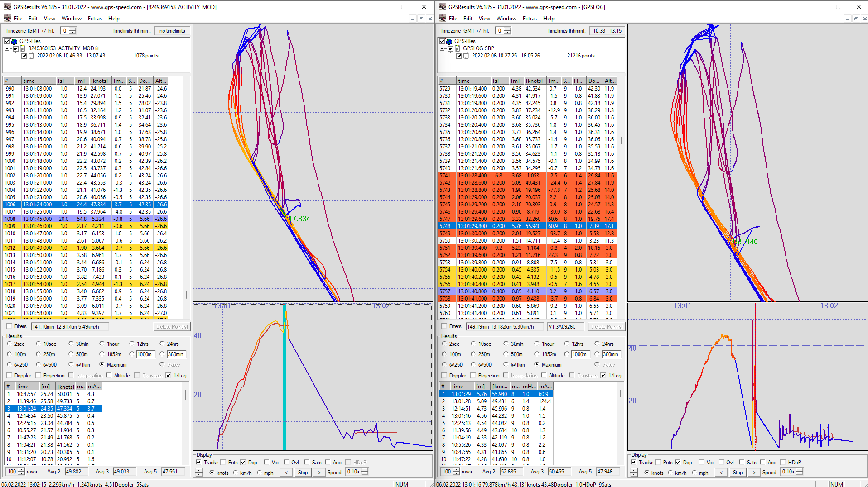
Task: Click track icon for 10:46:33 - 13:07:43 entry
Action: (31, 56)
